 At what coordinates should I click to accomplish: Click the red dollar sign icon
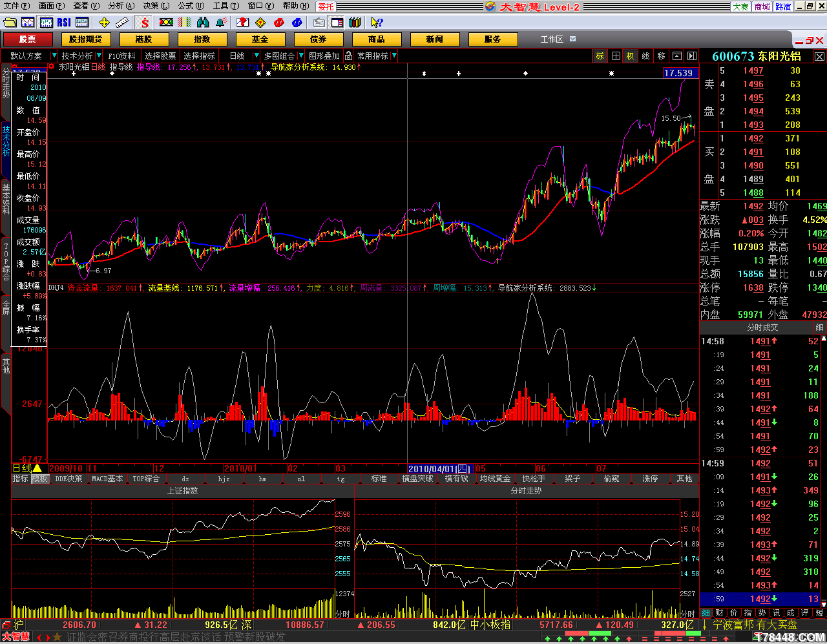(x=145, y=23)
